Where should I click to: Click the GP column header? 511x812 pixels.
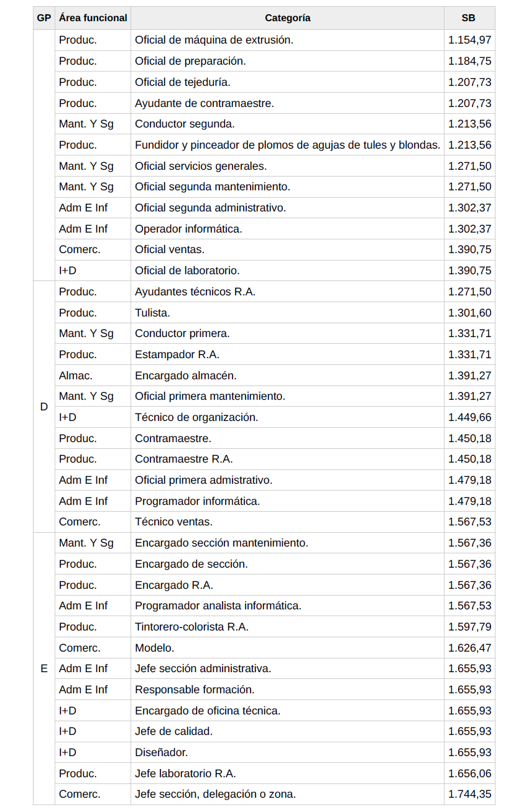click(44, 18)
